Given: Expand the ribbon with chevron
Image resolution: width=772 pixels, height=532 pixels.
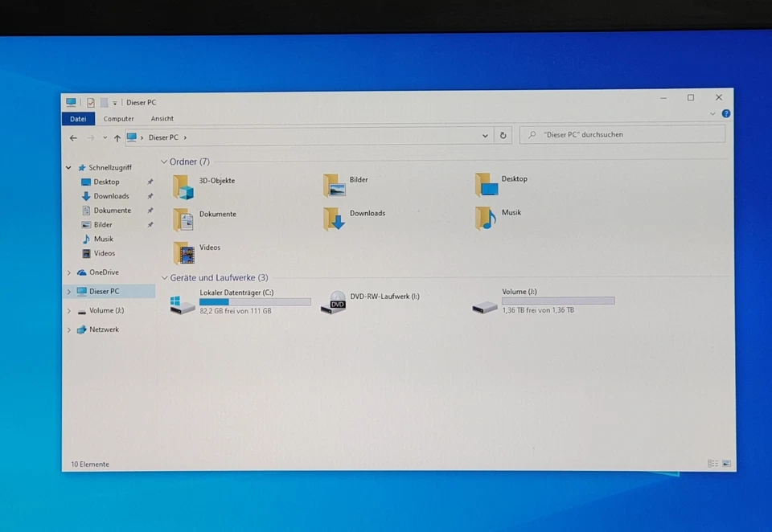Looking at the screenshot, I should pyautogui.click(x=712, y=113).
